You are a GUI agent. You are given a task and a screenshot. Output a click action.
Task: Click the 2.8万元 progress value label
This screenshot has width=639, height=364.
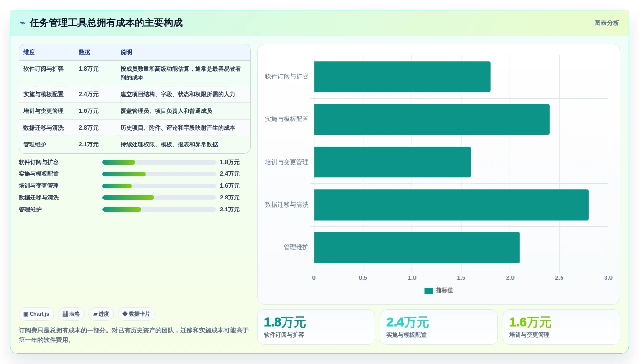point(230,198)
